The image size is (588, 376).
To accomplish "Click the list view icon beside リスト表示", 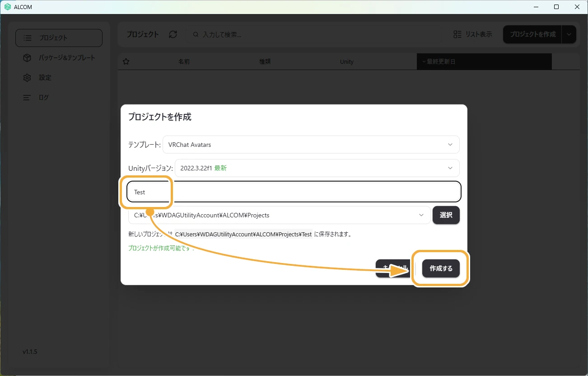I will click(x=457, y=34).
